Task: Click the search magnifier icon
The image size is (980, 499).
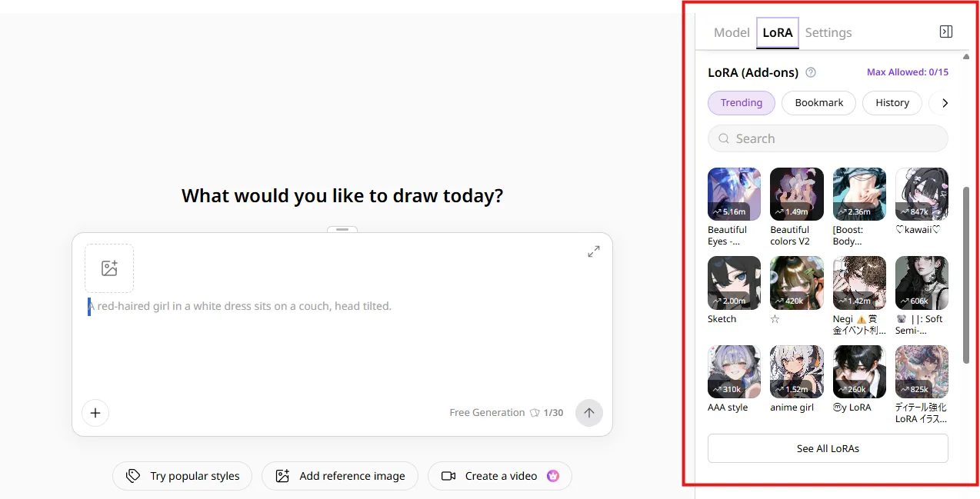Action: click(724, 138)
